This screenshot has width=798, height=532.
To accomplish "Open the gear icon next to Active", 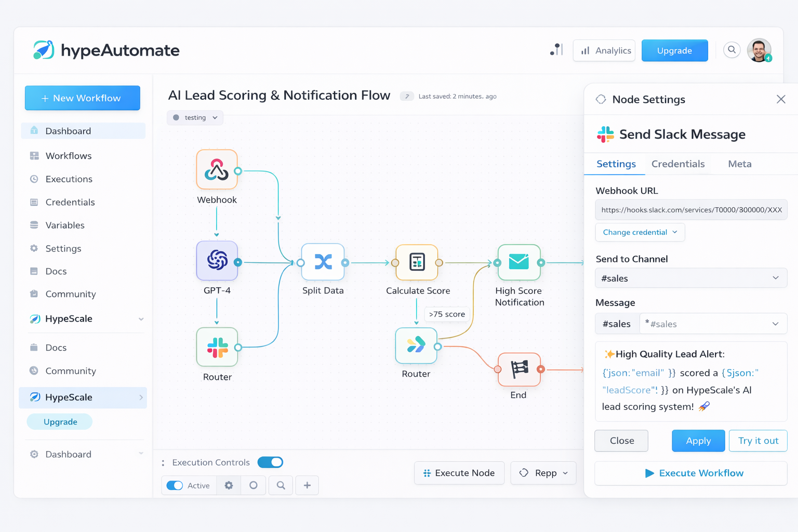I will (229, 485).
